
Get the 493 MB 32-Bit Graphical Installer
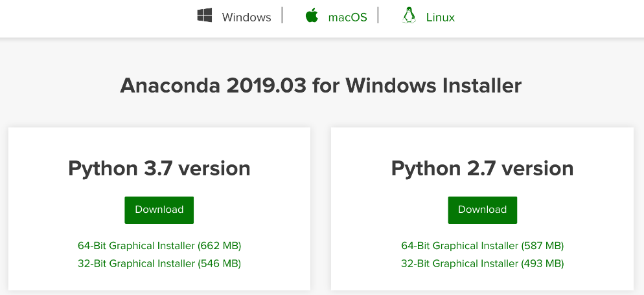483,263
